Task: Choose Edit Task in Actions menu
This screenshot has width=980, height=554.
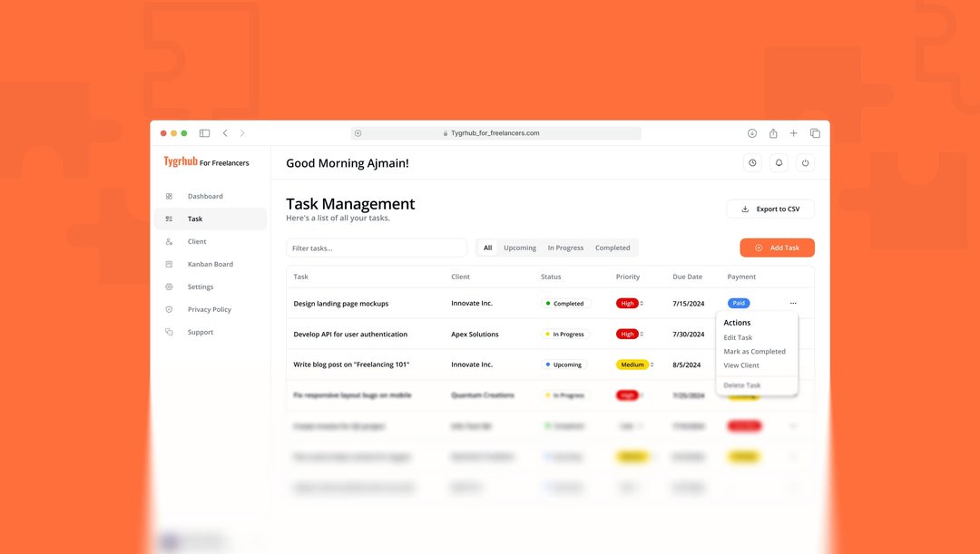Action: [x=738, y=337]
